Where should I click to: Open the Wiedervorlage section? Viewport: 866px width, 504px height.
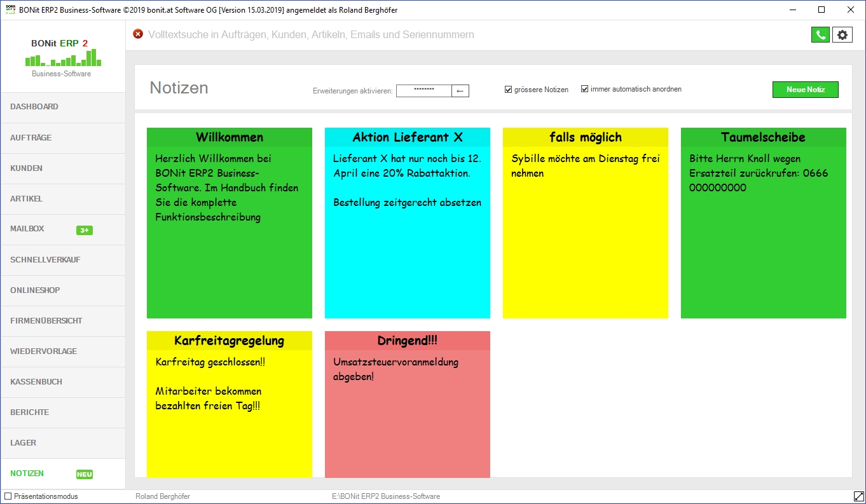pyautogui.click(x=63, y=351)
